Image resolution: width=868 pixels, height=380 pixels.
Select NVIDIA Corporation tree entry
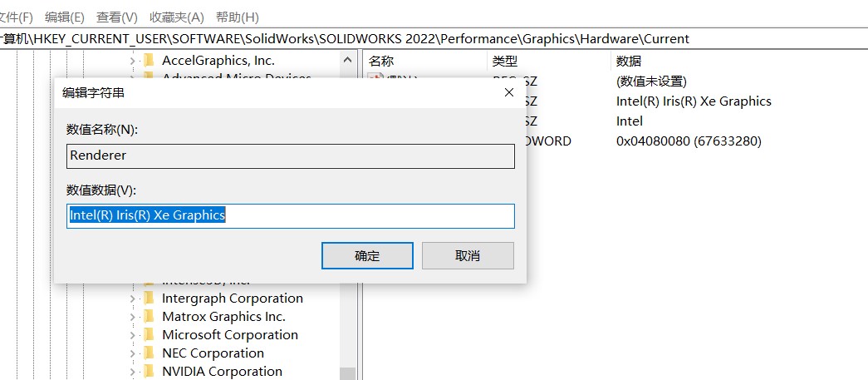[222, 371]
